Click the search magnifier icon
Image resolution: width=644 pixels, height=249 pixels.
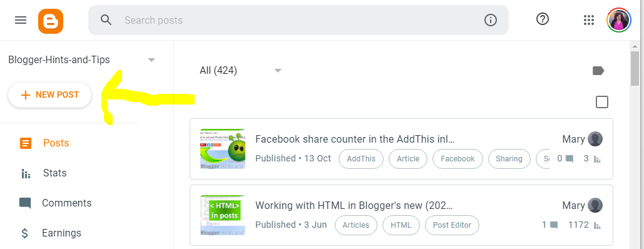pyautogui.click(x=106, y=20)
